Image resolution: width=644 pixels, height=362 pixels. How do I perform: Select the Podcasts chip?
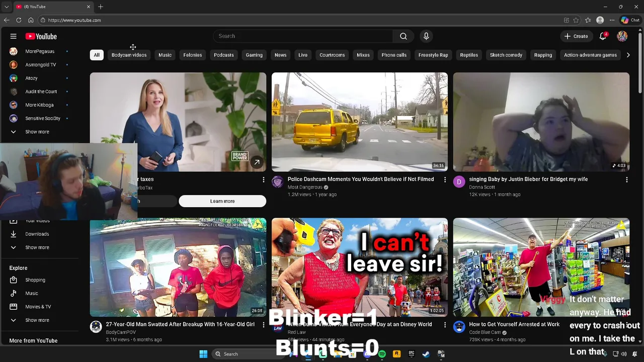(x=224, y=55)
